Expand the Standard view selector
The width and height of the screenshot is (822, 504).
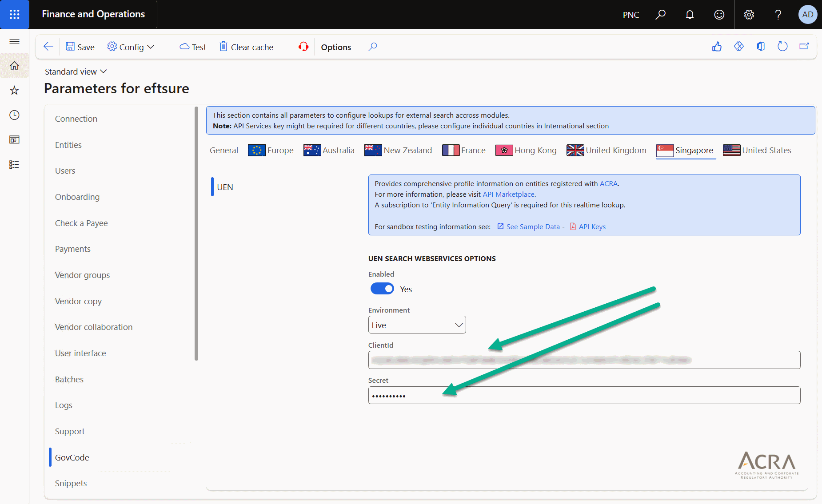click(x=76, y=71)
